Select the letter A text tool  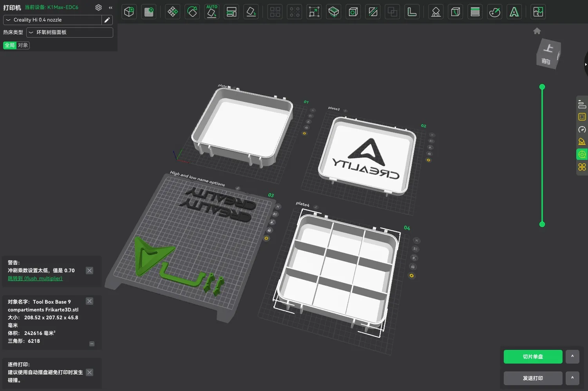click(x=514, y=12)
